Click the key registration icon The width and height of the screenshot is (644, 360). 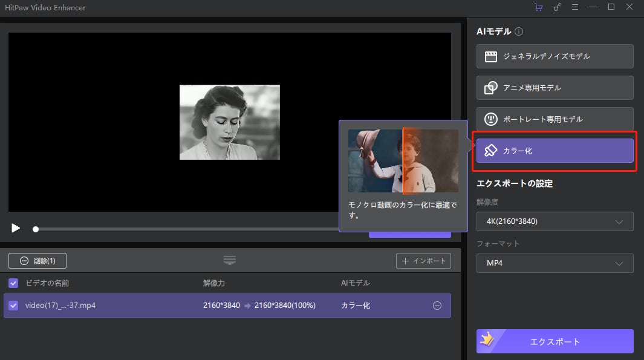tap(557, 7)
